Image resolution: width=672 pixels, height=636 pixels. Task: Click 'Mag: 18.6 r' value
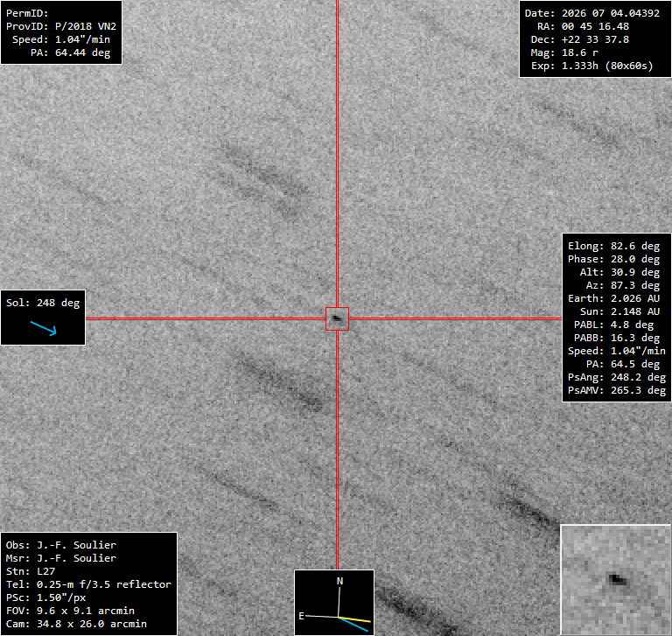click(x=564, y=52)
